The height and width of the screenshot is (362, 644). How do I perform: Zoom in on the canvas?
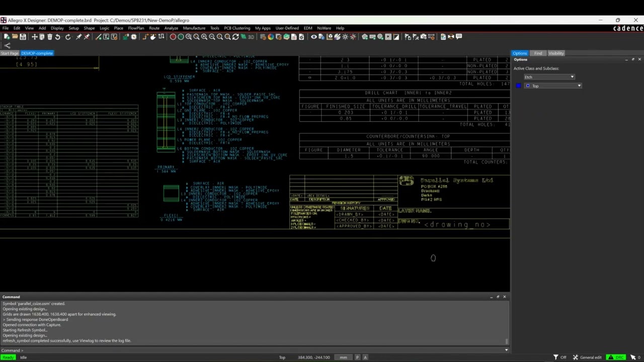tap(204, 37)
